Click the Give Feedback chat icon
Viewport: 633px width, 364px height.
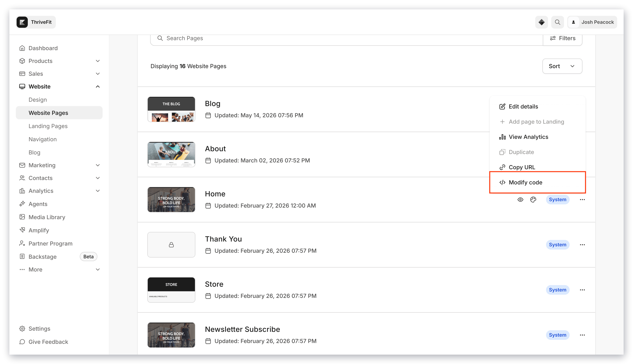click(x=22, y=341)
